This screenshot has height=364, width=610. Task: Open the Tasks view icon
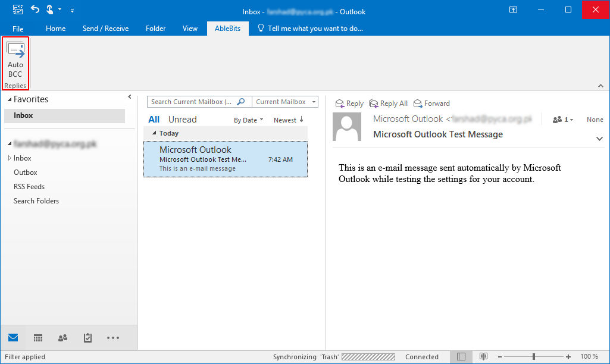pyautogui.click(x=87, y=338)
